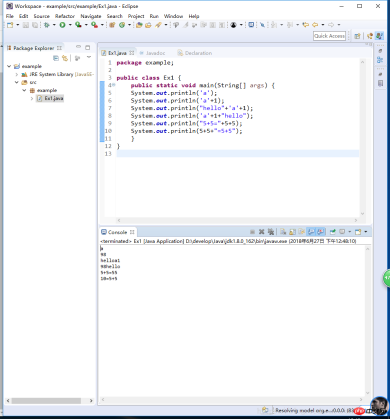The height and width of the screenshot is (419, 390).
Task: Click the Save toolbar icon
Action: 26,25
